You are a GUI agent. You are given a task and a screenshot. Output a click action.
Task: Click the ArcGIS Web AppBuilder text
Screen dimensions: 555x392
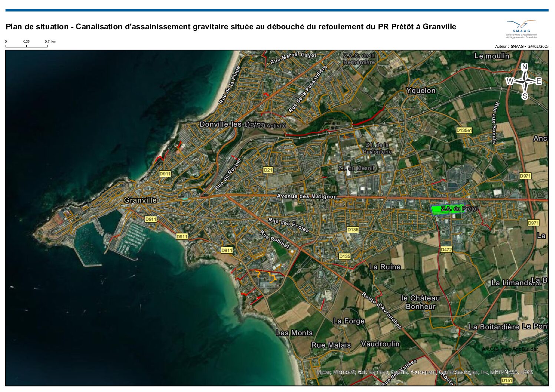pyautogui.click(x=509, y=349)
